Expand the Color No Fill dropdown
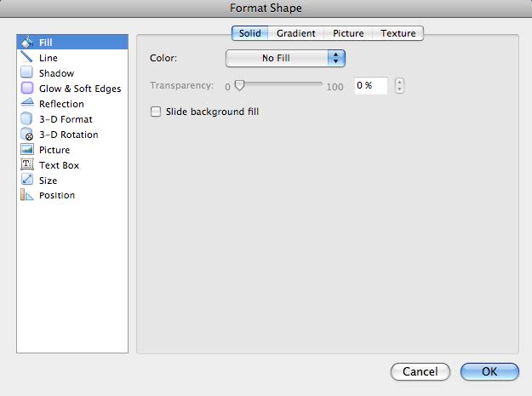The height and width of the screenshot is (396, 532). pos(285,58)
